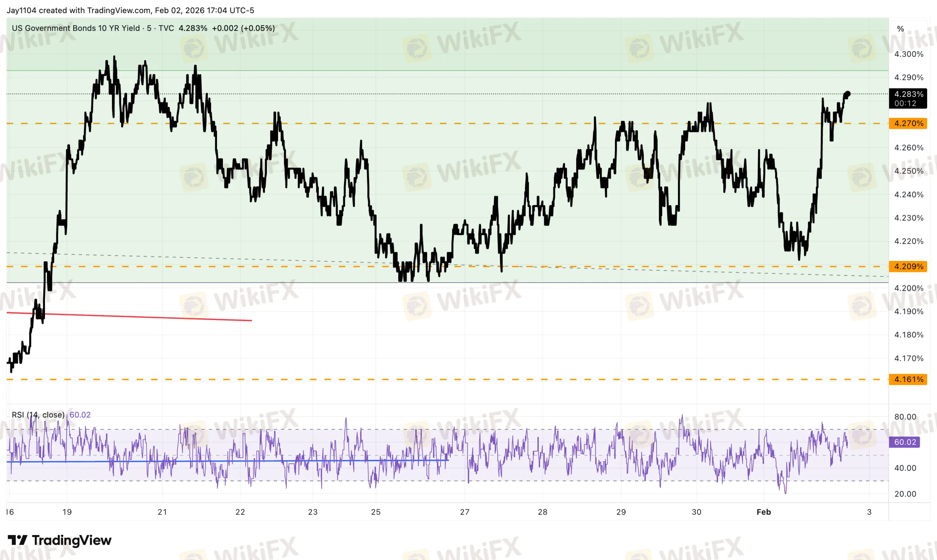
Task: Click the percent symbol atop the price scale
Action: pos(901,28)
